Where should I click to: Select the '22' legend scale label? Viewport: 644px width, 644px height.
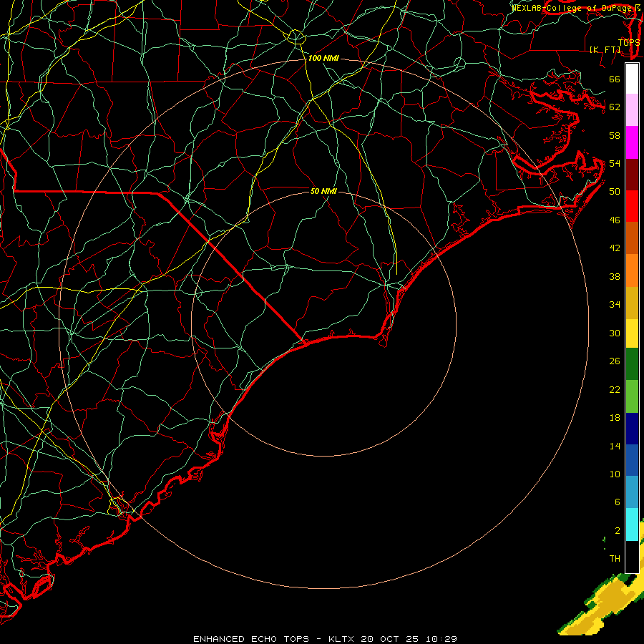[x=615, y=390]
